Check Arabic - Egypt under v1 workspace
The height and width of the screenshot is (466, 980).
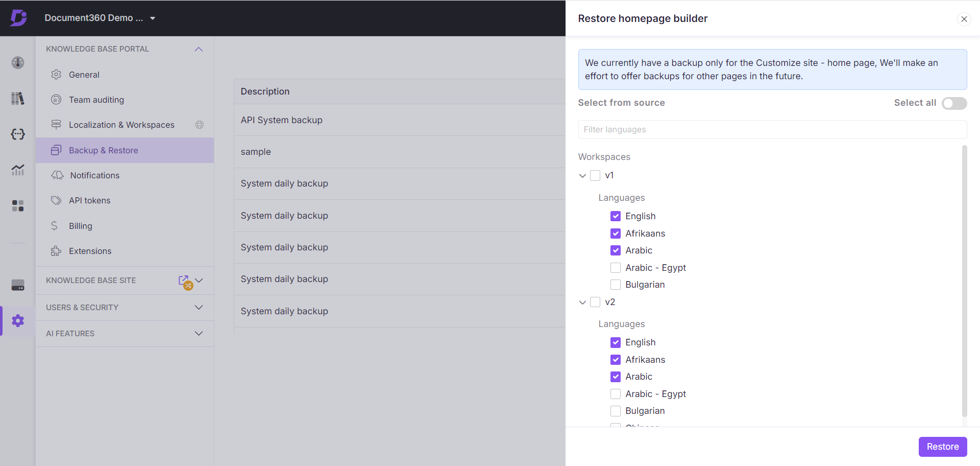[616, 268]
